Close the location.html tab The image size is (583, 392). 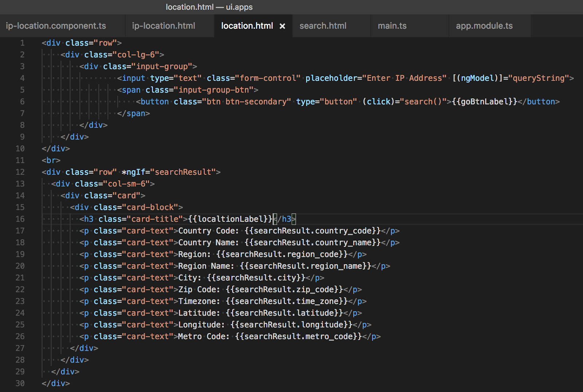282,26
